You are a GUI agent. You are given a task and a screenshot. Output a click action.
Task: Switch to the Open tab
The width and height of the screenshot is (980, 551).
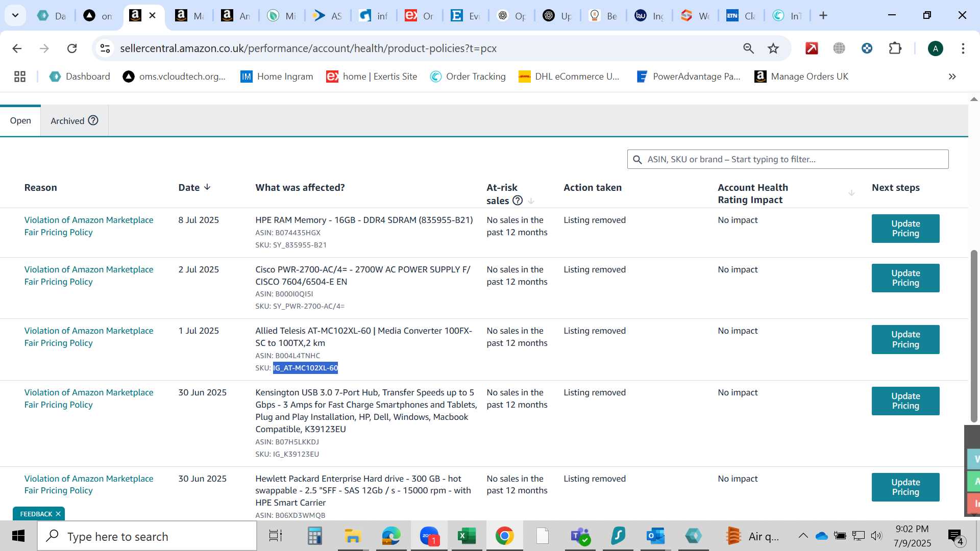pyautogui.click(x=20, y=120)
